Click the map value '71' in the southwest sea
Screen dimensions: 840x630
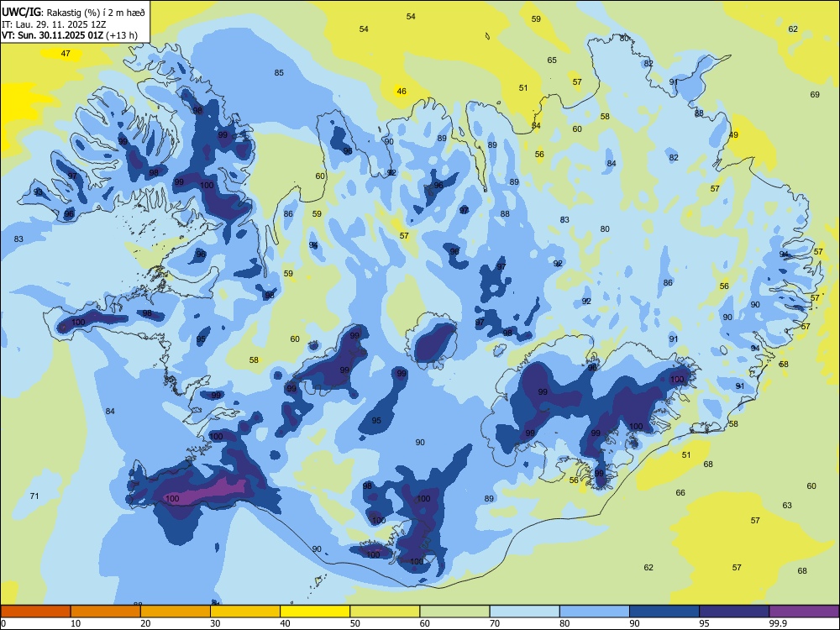[x=34, y=496]
